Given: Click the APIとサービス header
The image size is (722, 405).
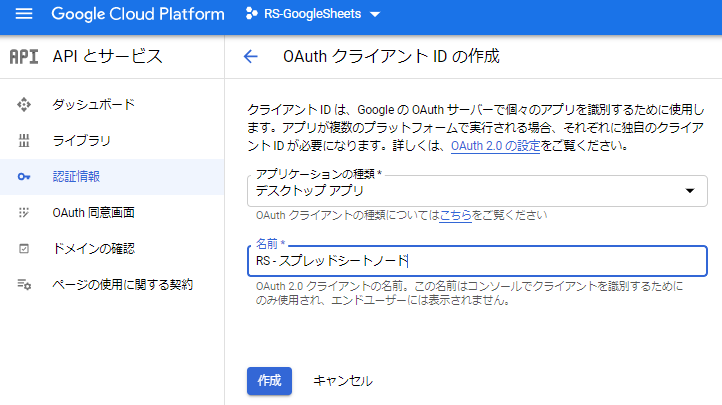Looking at the screenshot, I should pyautogui.click(x=107, y=56).
